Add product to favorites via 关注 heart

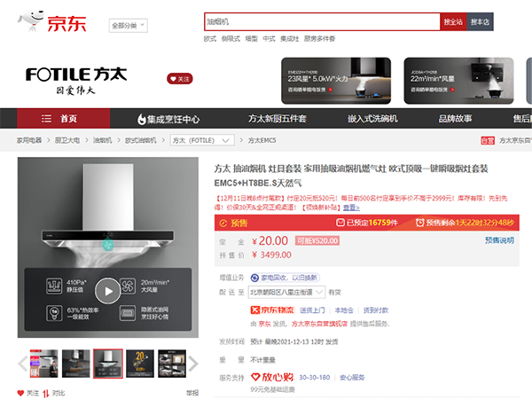[x=28, y=393]
